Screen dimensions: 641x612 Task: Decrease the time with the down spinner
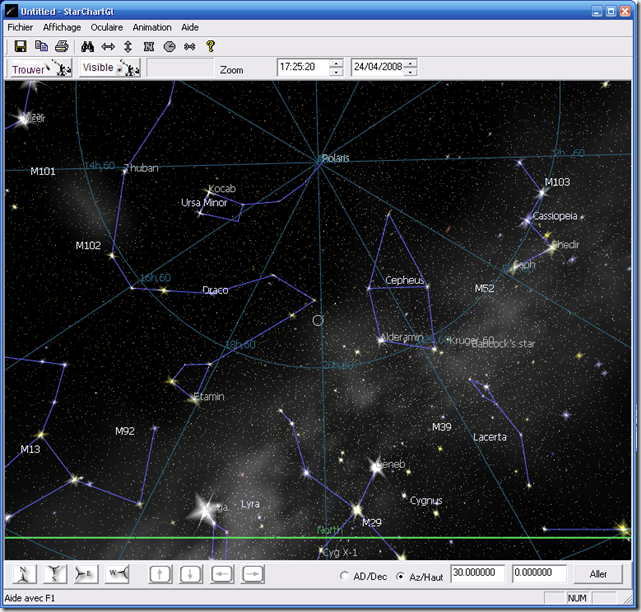click(336, 72)
